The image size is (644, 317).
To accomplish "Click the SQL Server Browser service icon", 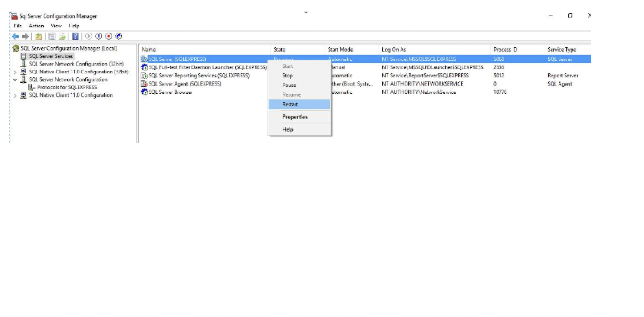I will point(145,92).
